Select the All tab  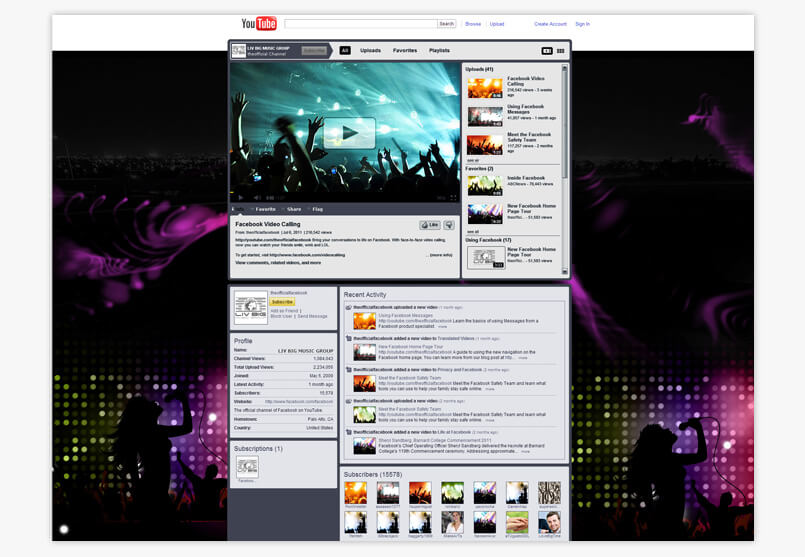345,50
